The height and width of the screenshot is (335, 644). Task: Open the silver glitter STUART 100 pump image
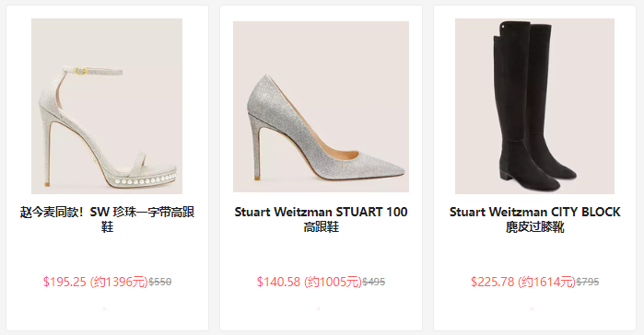point(321,107)
